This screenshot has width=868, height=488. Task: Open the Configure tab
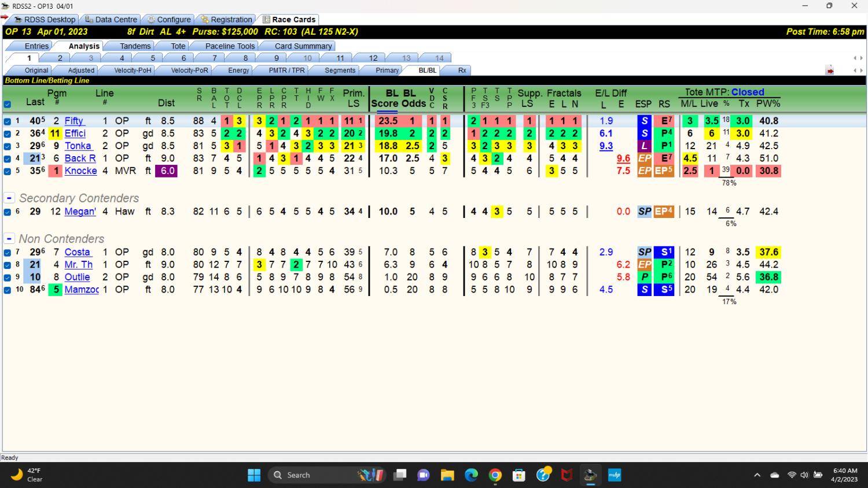point(169,20)
